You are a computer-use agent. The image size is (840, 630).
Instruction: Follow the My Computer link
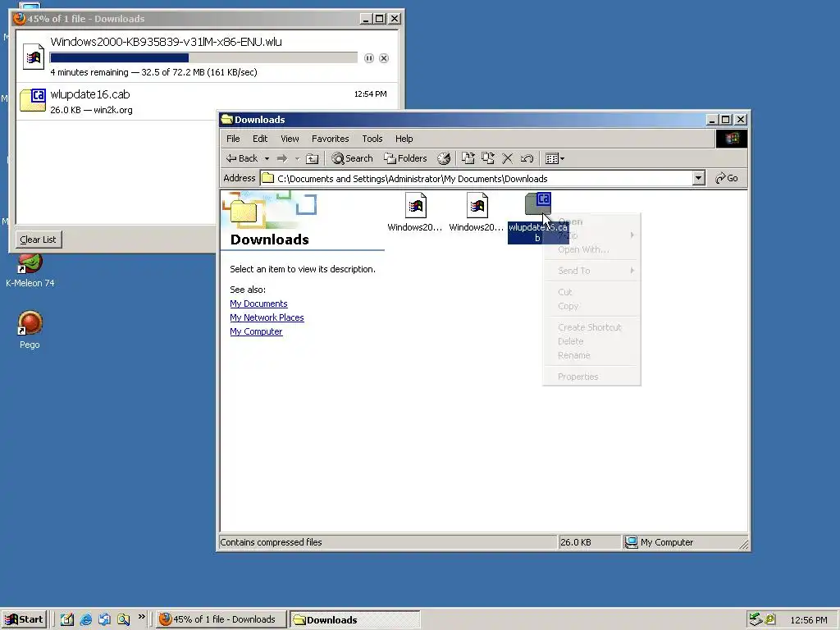click(x=256, y=331)
